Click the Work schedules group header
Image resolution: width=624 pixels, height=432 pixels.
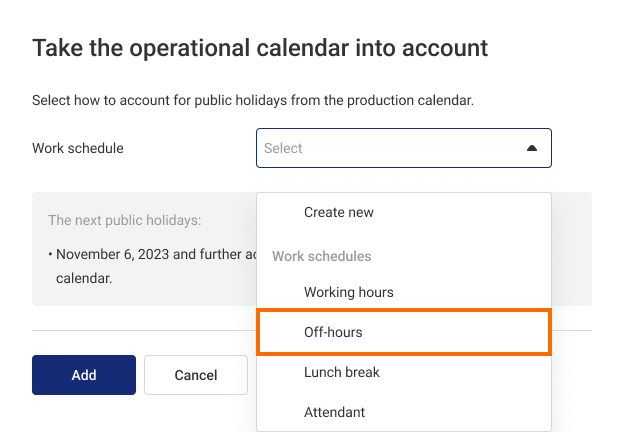tap(322, 256)
